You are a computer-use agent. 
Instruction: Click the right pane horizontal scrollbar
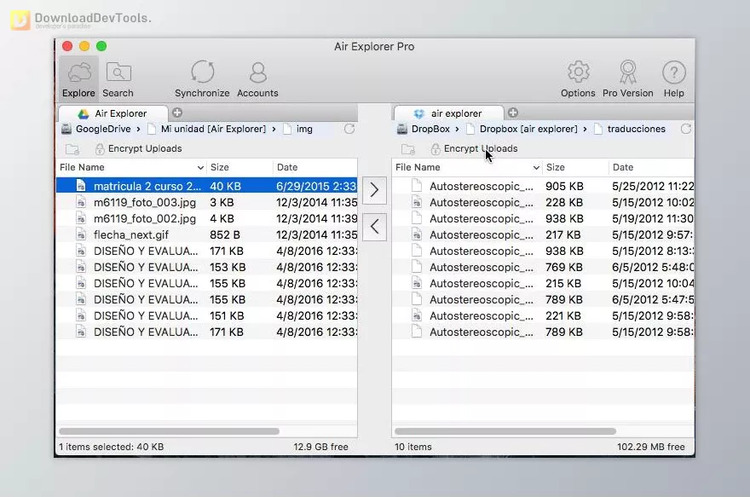click(505, 431)
